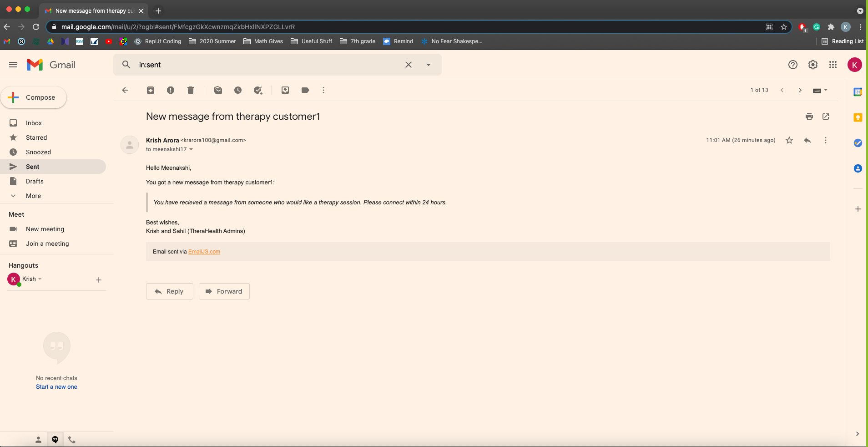Show advanced search options dropdown
This screenshot has width=868, height=447.
click(429, 65)
